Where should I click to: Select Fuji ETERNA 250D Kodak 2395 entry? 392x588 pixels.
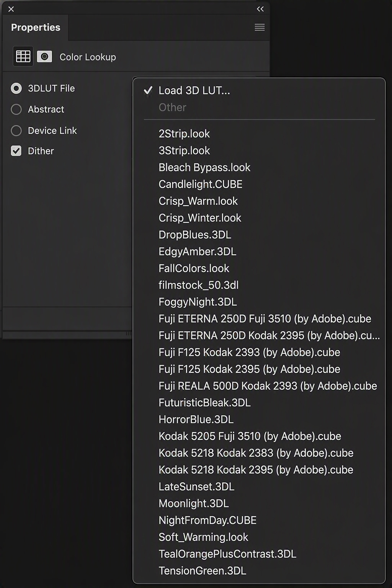(259, 336)
